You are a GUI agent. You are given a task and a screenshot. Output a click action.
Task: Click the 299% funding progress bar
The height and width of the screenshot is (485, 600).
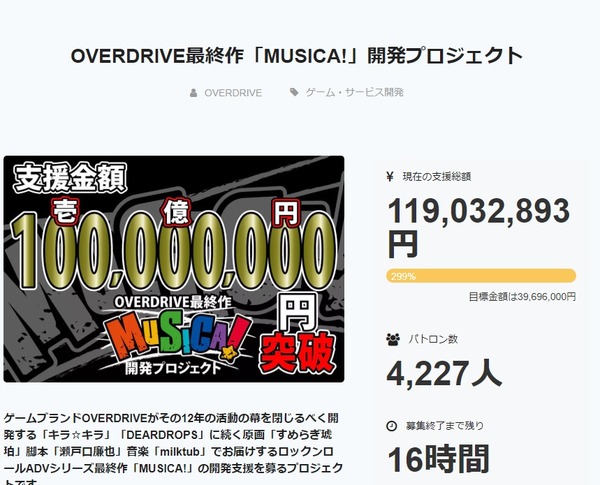[x=481, y=276]
